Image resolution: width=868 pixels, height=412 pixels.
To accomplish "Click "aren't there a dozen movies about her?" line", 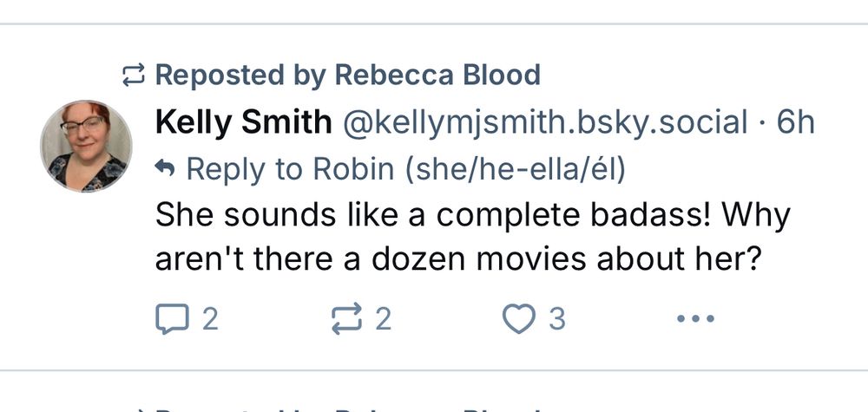I will tap(451, 260).
